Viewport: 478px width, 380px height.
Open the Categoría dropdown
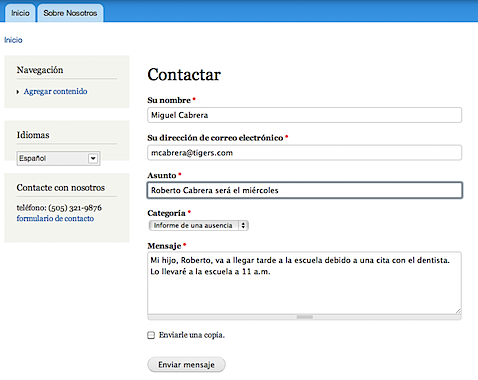[198, 226]
